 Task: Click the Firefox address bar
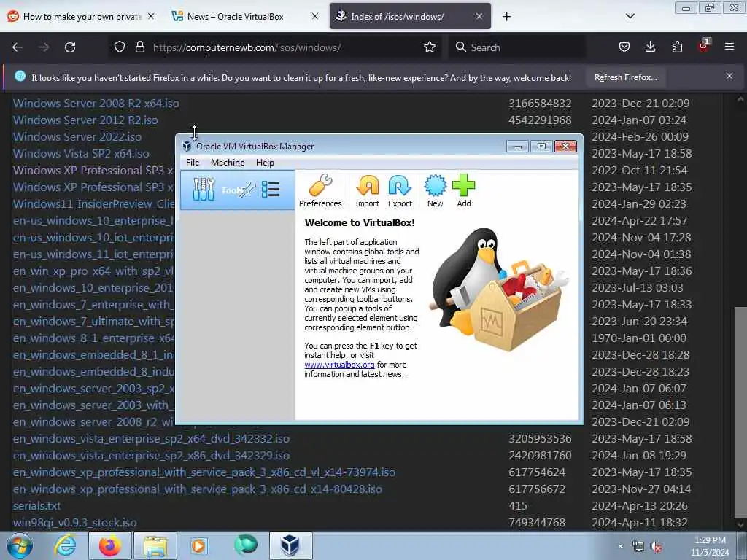tap(275, 47)
